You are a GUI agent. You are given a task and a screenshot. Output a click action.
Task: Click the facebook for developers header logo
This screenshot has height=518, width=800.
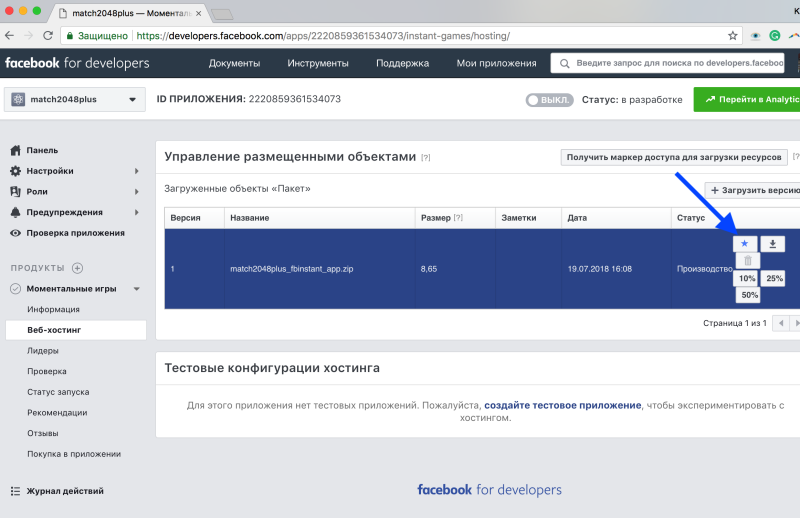coord(77,63)
